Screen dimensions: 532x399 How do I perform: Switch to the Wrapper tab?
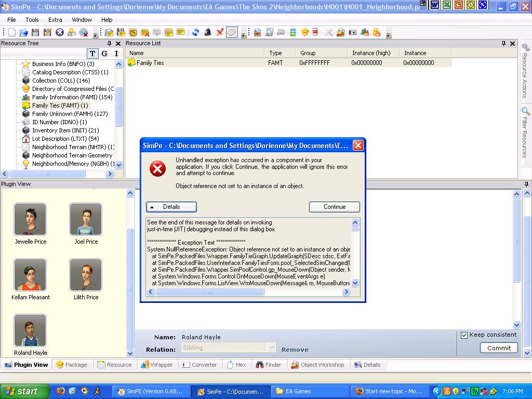click(x=157, y=365)
